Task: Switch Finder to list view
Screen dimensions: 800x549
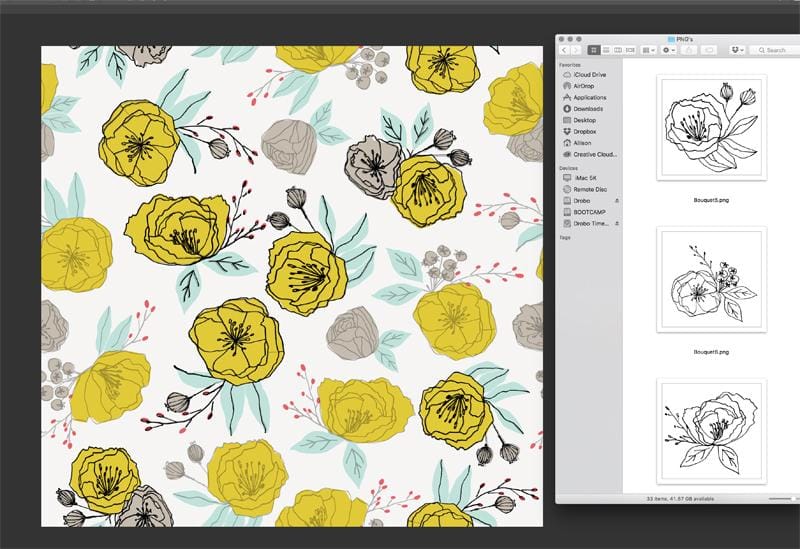Action: pyautogui.click(x=606, y=50)
